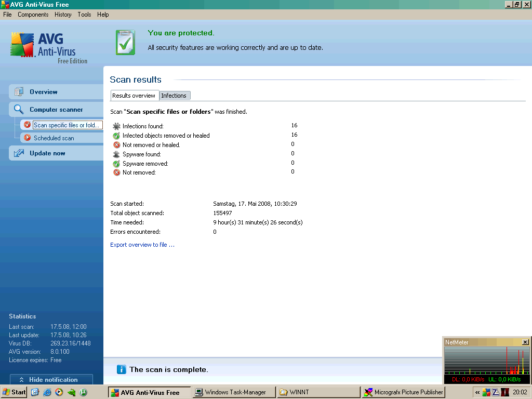The image size is (532, 399).
Task: Open the Tools menu
Action: [x=84, y=15]
